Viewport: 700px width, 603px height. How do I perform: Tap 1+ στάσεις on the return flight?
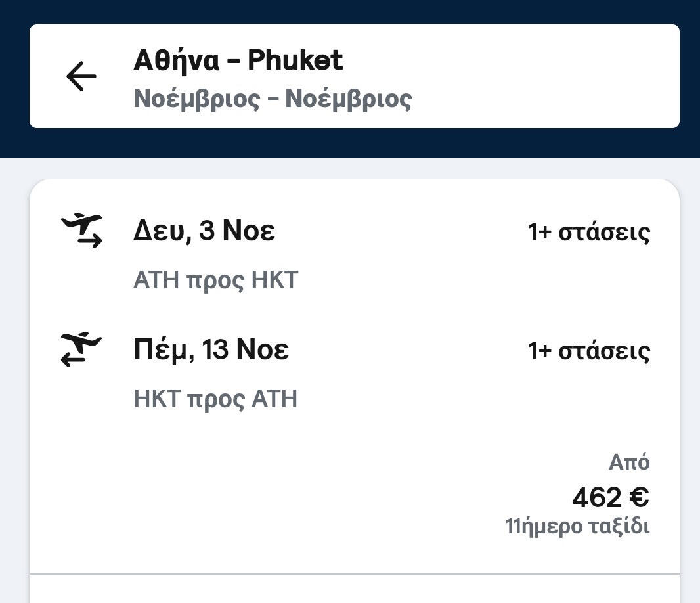pos(589,351)
